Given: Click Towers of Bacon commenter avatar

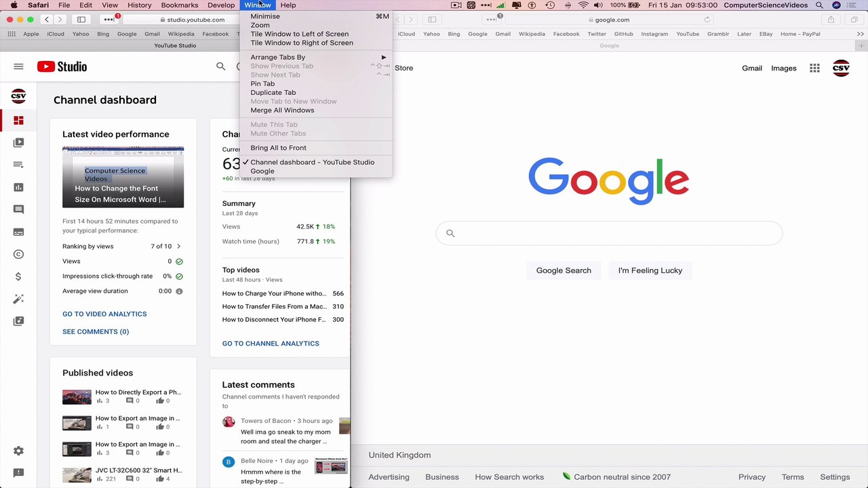Looking at the screenshot, I should (x=229, y=422).
